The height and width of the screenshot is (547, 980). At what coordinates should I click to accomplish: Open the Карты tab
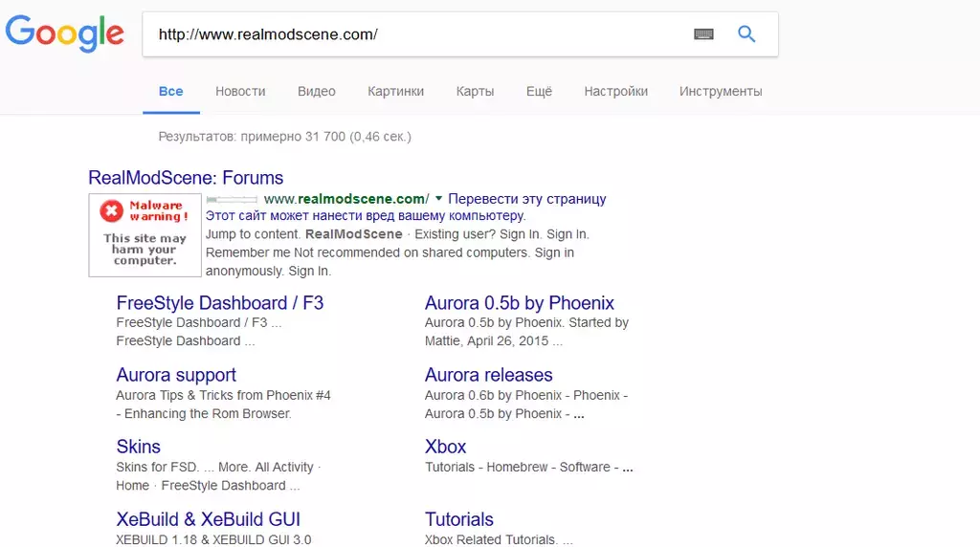[x=475, y=91]
